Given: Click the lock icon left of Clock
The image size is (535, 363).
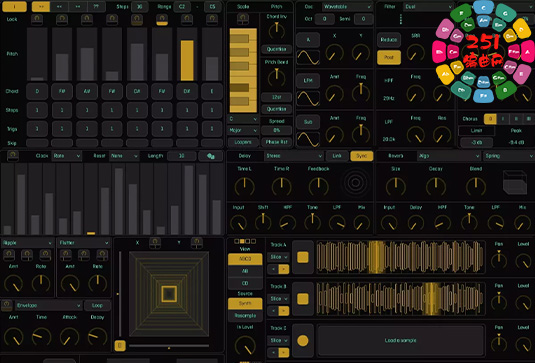Looking at the screenshot, I should [13, 156].
